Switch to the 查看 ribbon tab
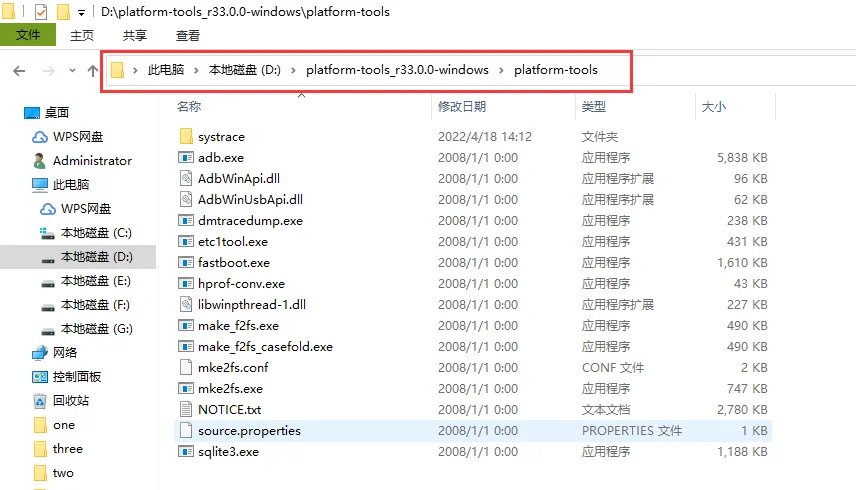The height and width of the screenshot is (490, 856). [x=188, y=35]
